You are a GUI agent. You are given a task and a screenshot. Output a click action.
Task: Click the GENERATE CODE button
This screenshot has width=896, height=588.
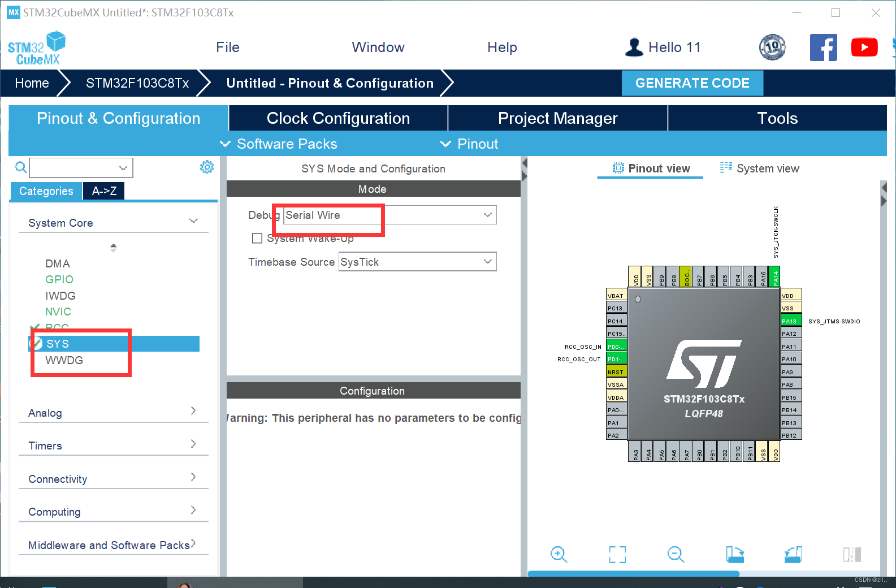click(x=692, y=83)
